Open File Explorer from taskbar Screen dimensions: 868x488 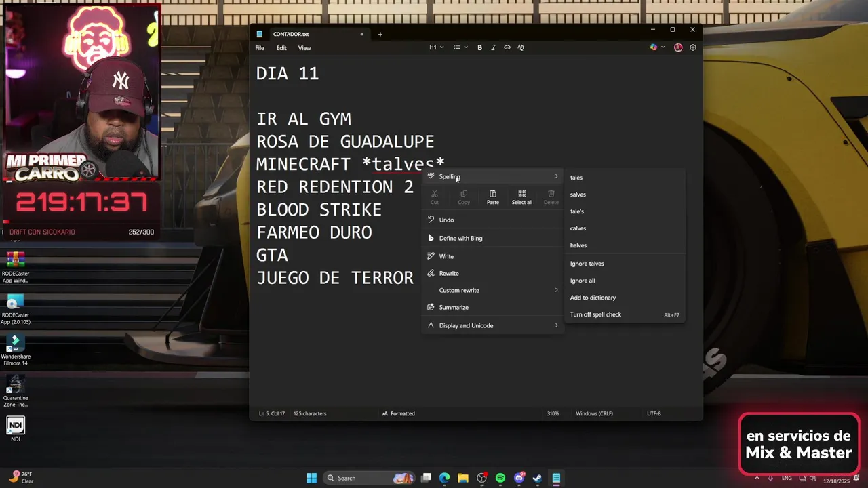point(462,478)
